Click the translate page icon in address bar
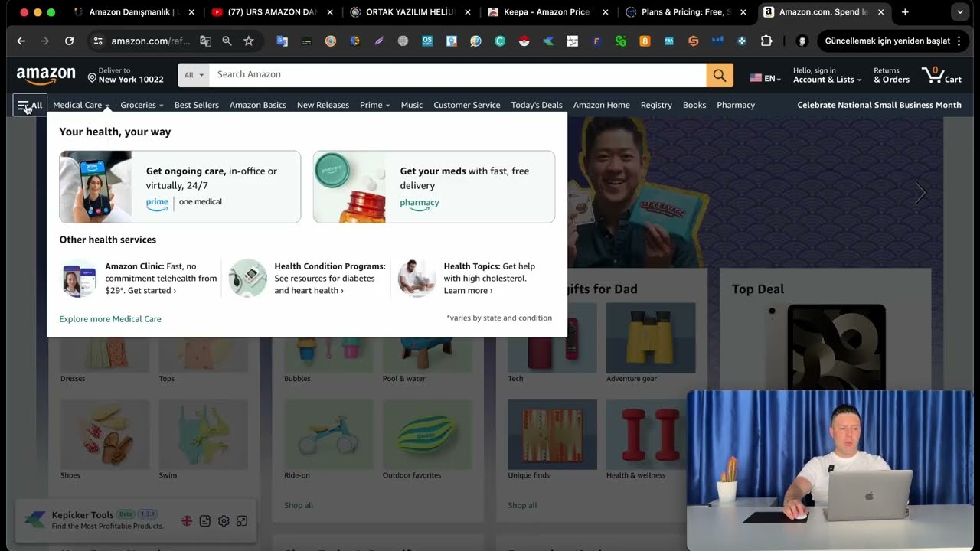Viewport: 980px width, 551px height. tap(205, 41)
